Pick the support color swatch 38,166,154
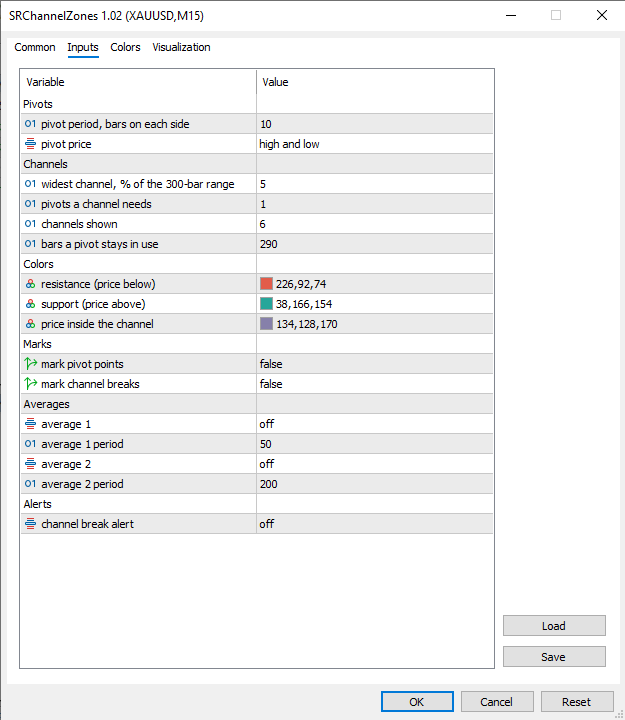The image size is (625, 720). (266, 304)
